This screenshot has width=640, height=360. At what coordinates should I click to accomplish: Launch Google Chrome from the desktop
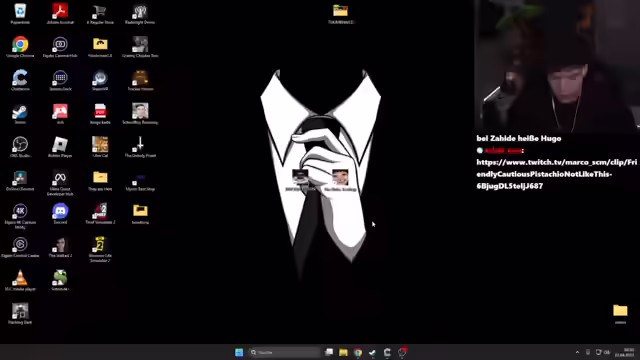tap(20, 47)
